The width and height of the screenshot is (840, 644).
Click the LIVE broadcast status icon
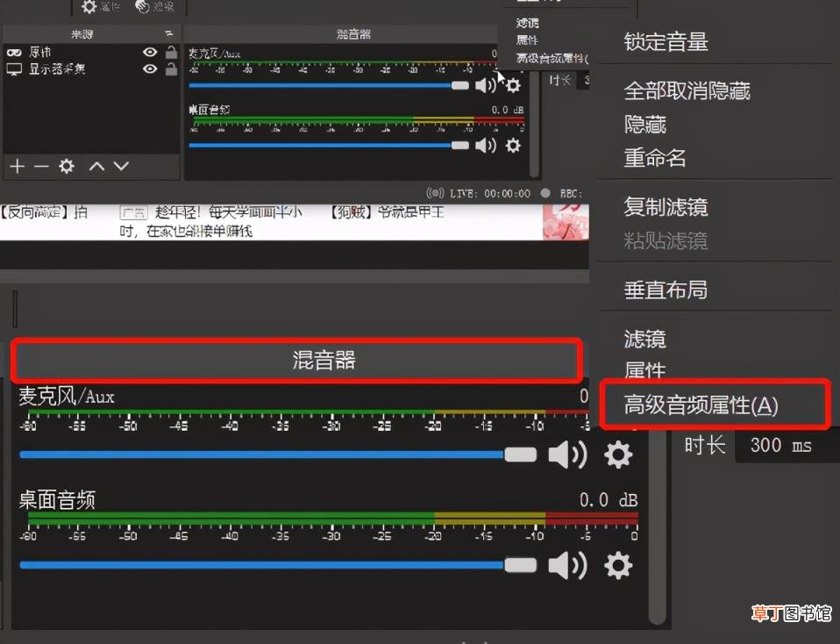(x=434, y=193)
